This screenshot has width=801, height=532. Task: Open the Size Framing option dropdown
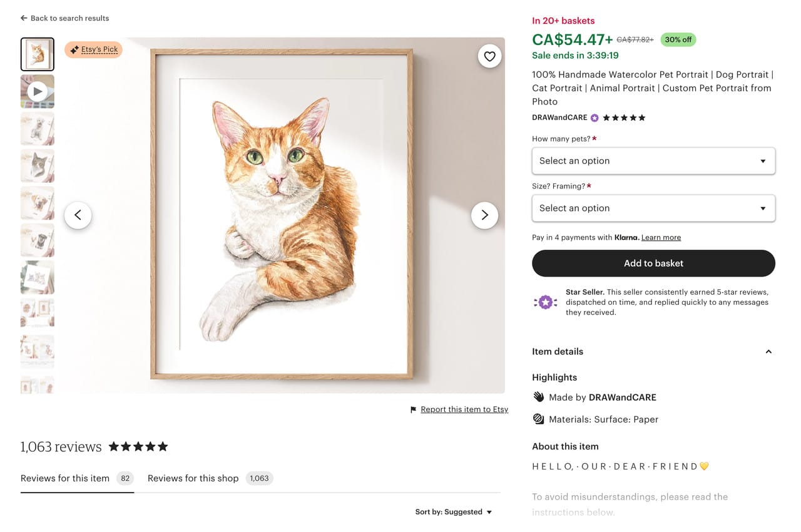[653, 208]
